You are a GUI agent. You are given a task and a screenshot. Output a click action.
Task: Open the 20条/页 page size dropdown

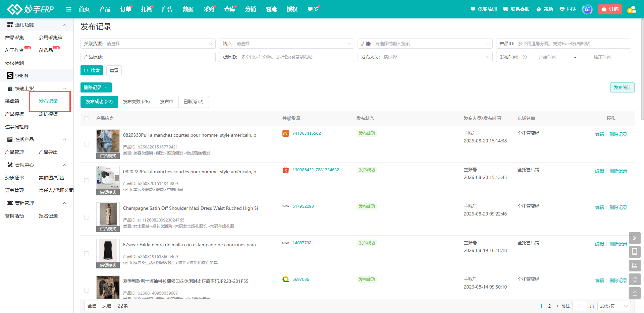tap(614, 306)
